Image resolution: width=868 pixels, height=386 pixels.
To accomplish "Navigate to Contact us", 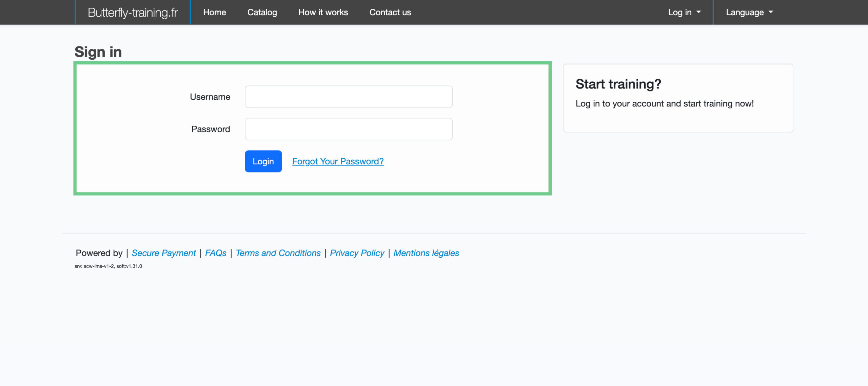I will [390, 13].
